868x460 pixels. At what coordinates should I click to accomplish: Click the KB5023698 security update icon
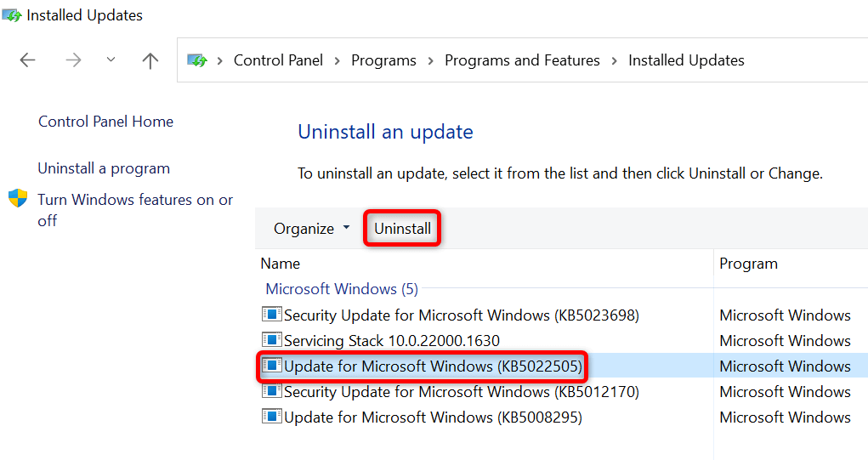pyautogui.click(x=271, y=315)
